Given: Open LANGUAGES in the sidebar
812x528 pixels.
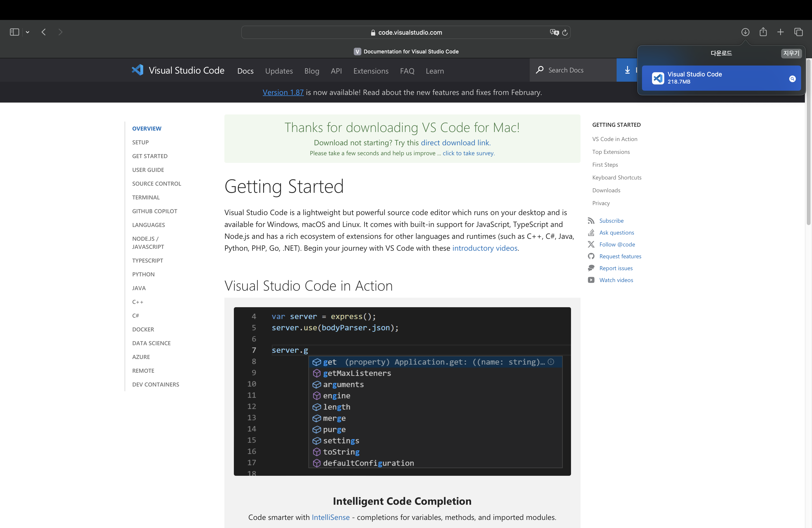Looking at the screenshot, I should coord(148,225).
